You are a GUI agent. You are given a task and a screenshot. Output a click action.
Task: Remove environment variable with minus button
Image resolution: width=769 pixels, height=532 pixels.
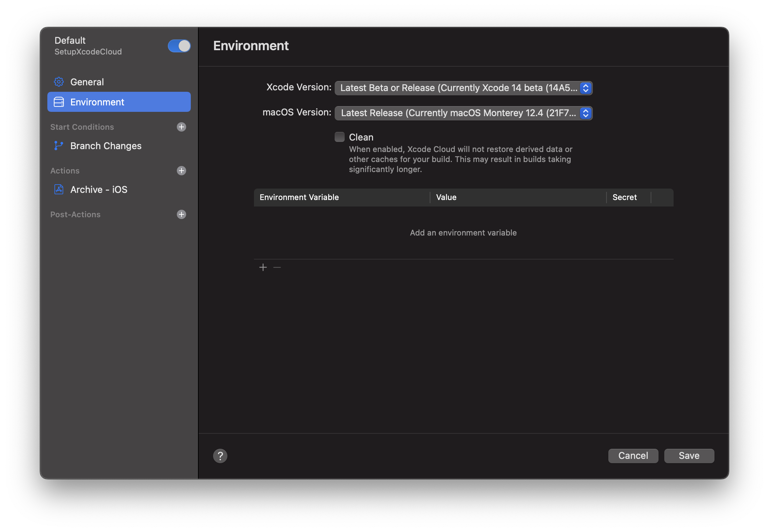pyautogui.click(x=277, y=267)
